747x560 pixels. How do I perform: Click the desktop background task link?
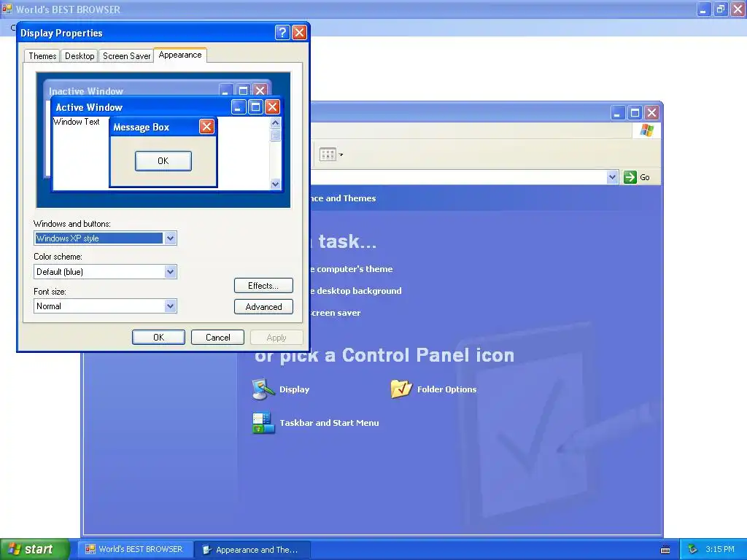click(x=356, y=291)
